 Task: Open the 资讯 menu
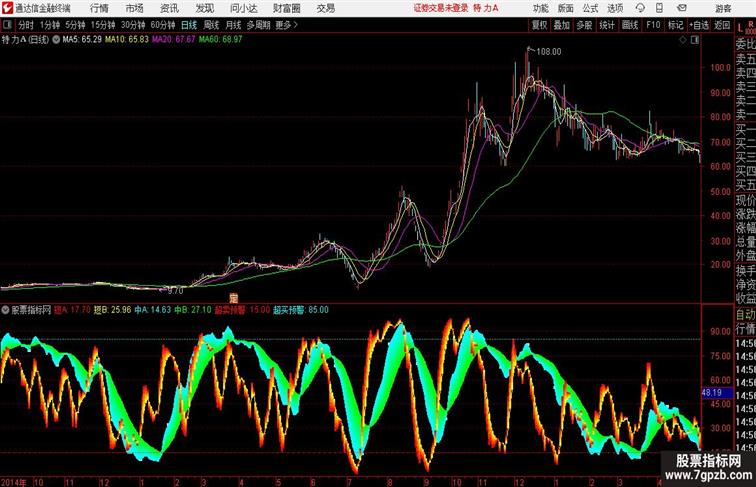coord(169,8)
